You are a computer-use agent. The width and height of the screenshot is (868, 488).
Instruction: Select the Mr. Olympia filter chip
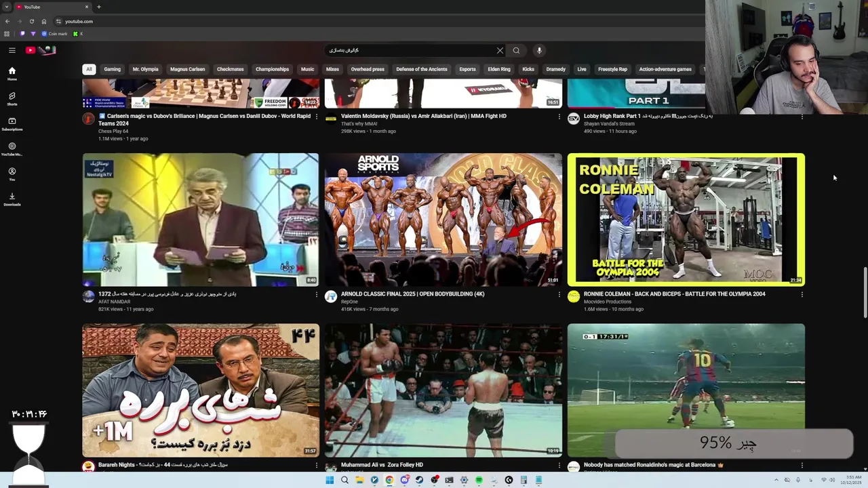coord(145,69)
